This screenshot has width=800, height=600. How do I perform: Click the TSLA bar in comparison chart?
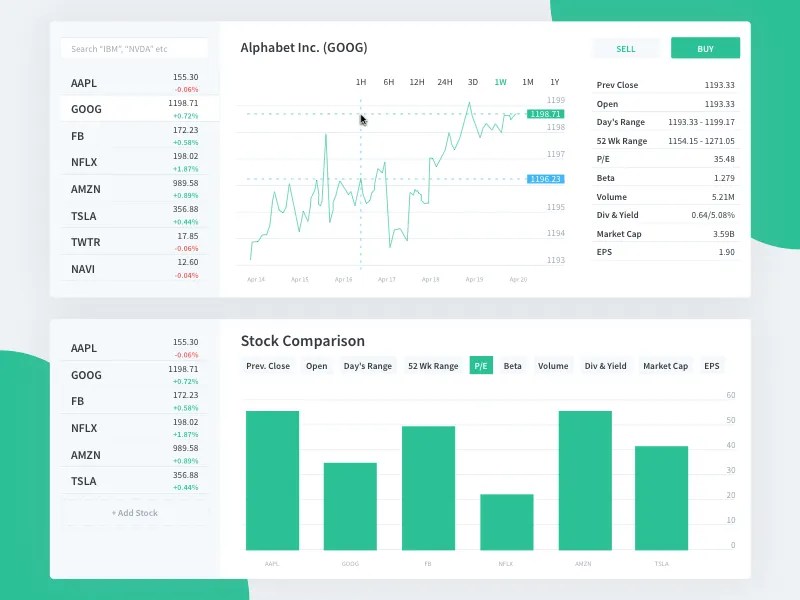pyautogui.click(x=661, y=498)
